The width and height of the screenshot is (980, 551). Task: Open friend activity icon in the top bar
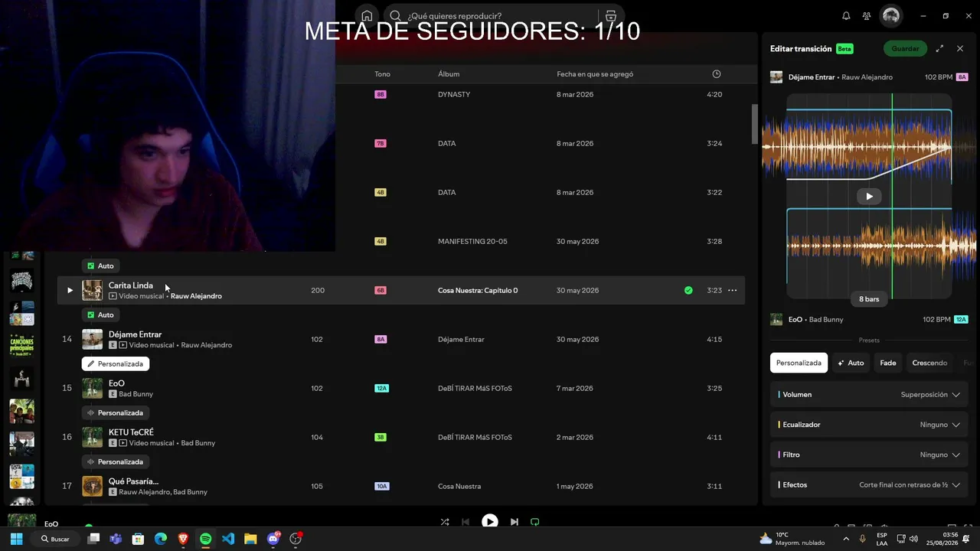(x=867, y=16)
